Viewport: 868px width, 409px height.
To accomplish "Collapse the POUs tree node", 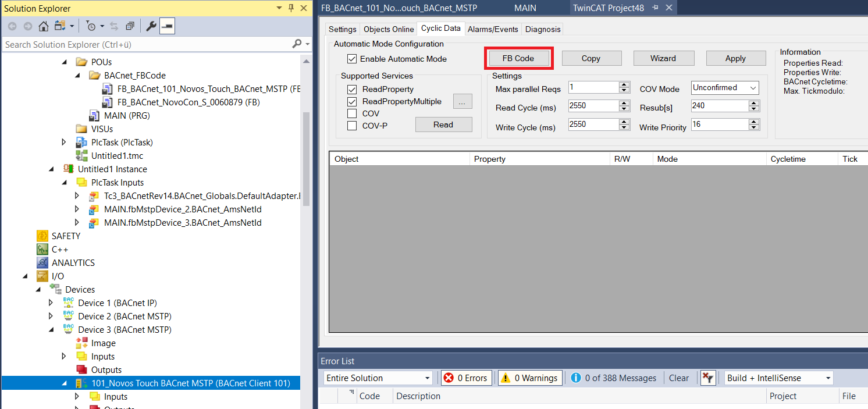I will [x=64, y=62].
